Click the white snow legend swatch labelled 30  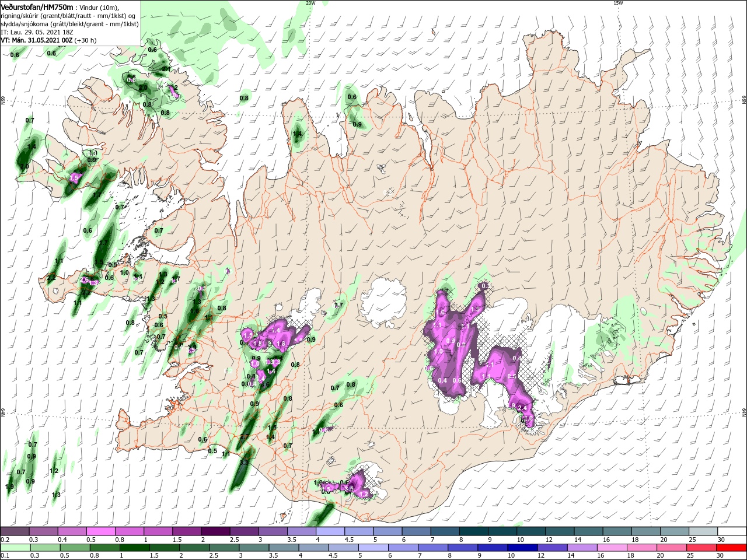732,531
